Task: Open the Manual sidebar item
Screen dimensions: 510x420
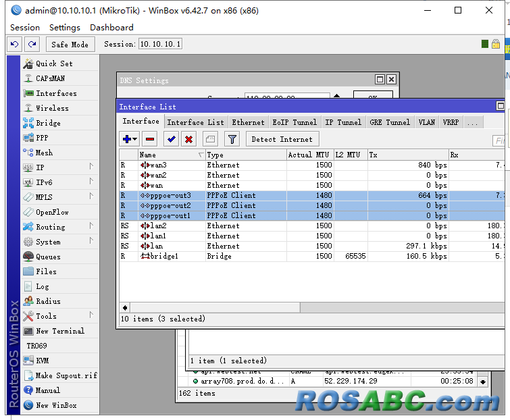Action: click(x=60, y=390)
